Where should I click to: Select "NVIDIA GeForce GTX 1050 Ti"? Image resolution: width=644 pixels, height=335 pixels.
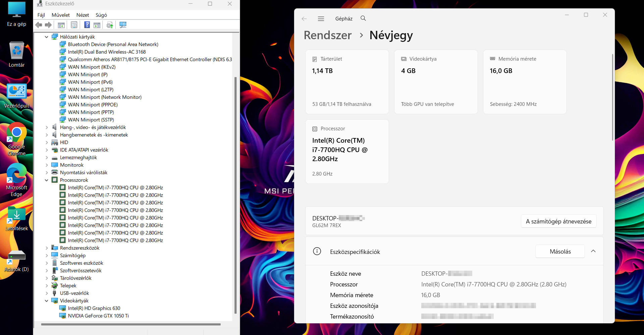[x=98, y=316]
